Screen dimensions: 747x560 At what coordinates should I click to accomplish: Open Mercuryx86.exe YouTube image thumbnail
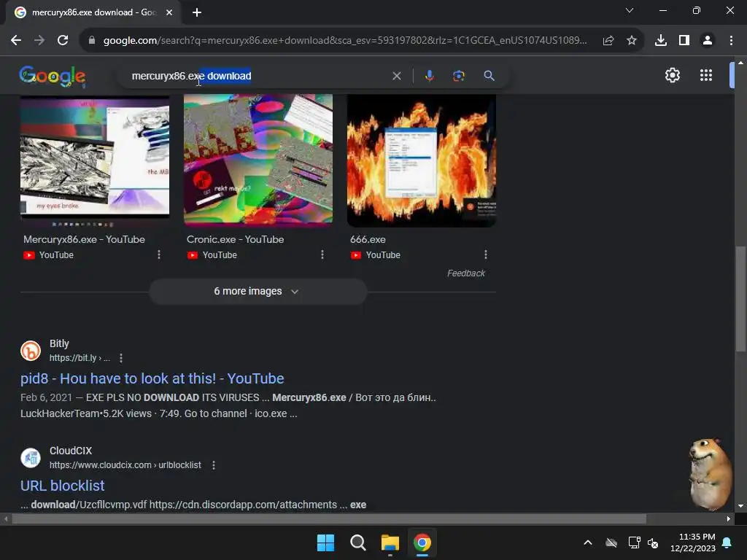tap(95, 160)
